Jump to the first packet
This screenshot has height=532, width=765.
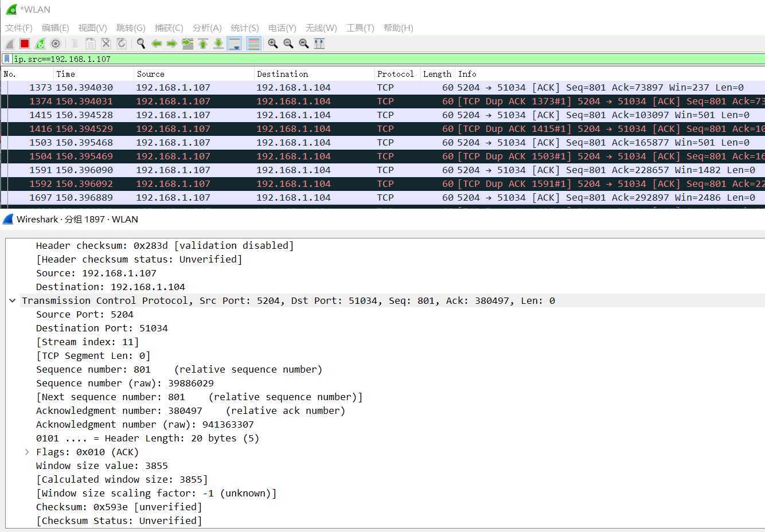point(203,44)
